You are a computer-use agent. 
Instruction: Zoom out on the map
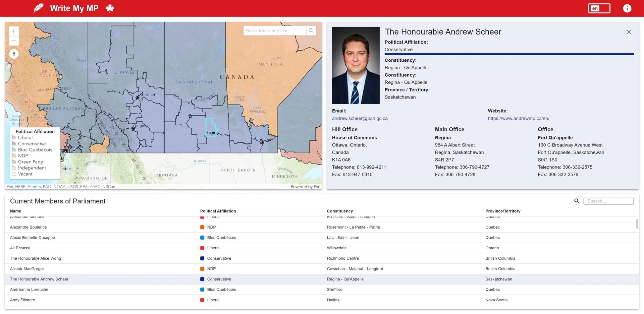pos(14,41)
